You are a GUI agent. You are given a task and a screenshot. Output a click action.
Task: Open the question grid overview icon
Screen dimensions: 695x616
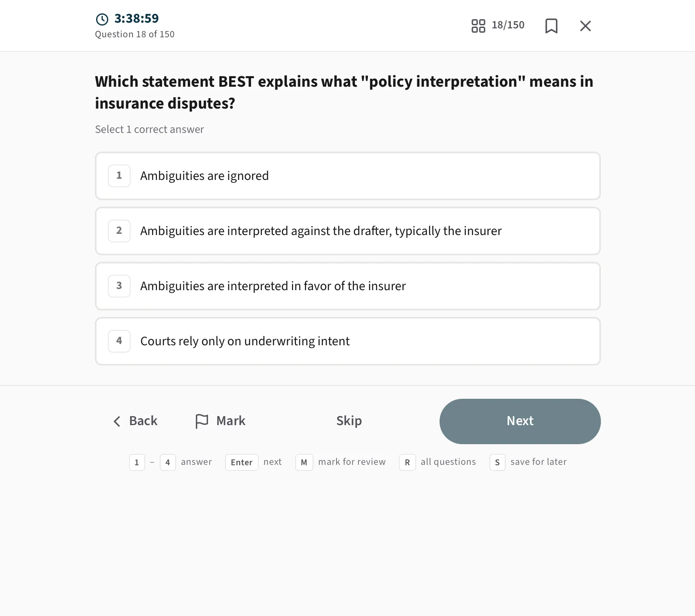(x=478, y=26)
